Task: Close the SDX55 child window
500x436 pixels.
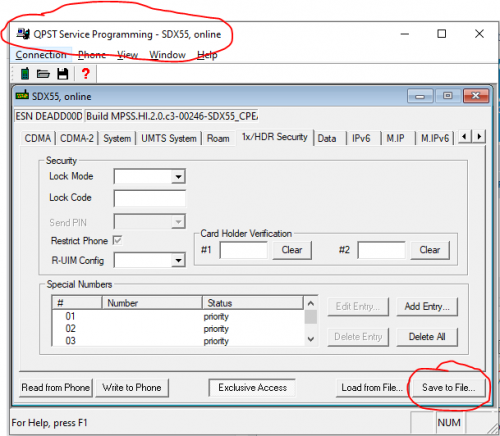Action: pyautogui.click(x=476, y=96)
